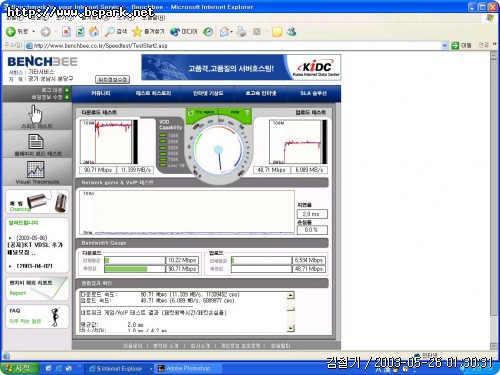
Task: Click the download overall-average bandwidth bar
Action: pos(135,260)
